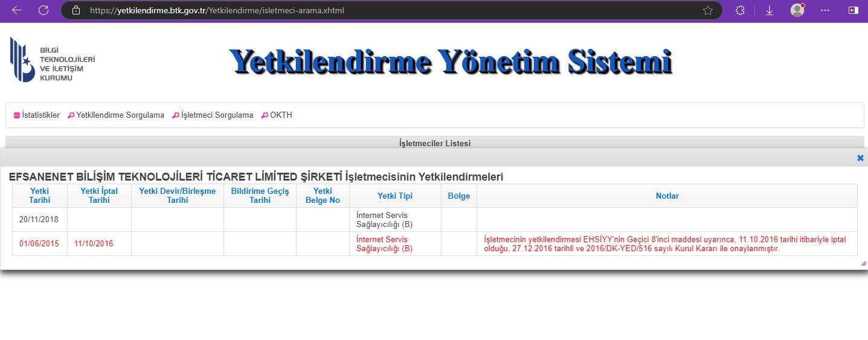Open the user profile avatar
The image size is (868, 340).
click(x=797, y=10)
